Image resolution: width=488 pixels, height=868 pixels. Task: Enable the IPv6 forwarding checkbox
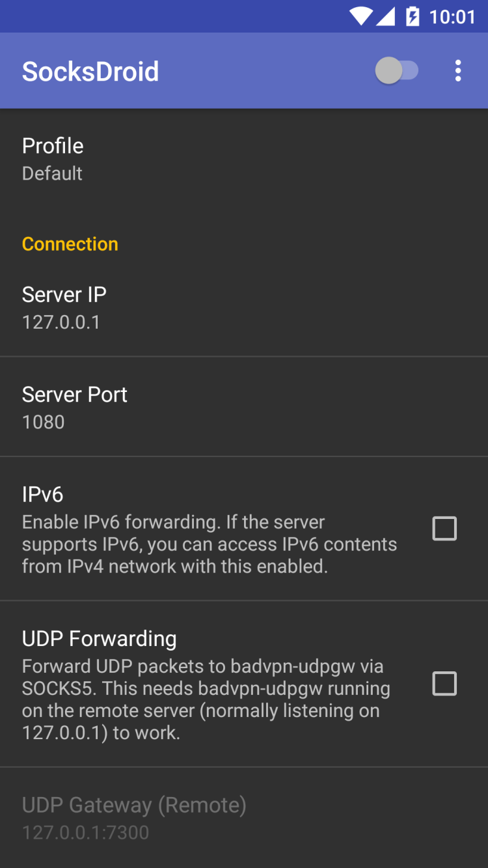pyautogui.click(x=444, y=529)
